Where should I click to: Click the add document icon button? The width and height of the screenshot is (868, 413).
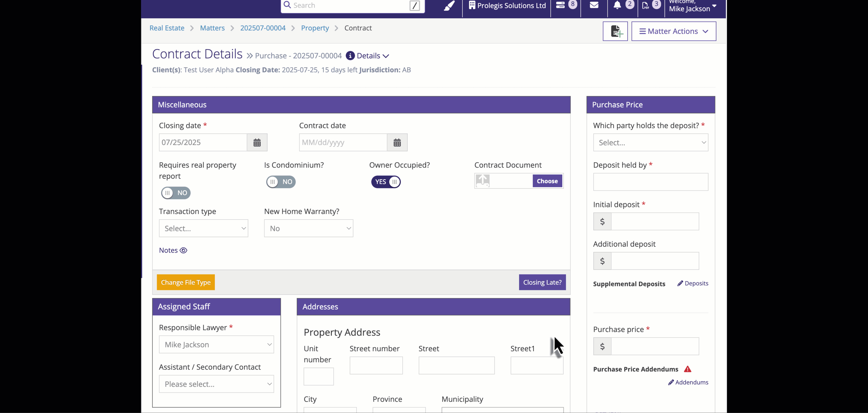point(615,31)
